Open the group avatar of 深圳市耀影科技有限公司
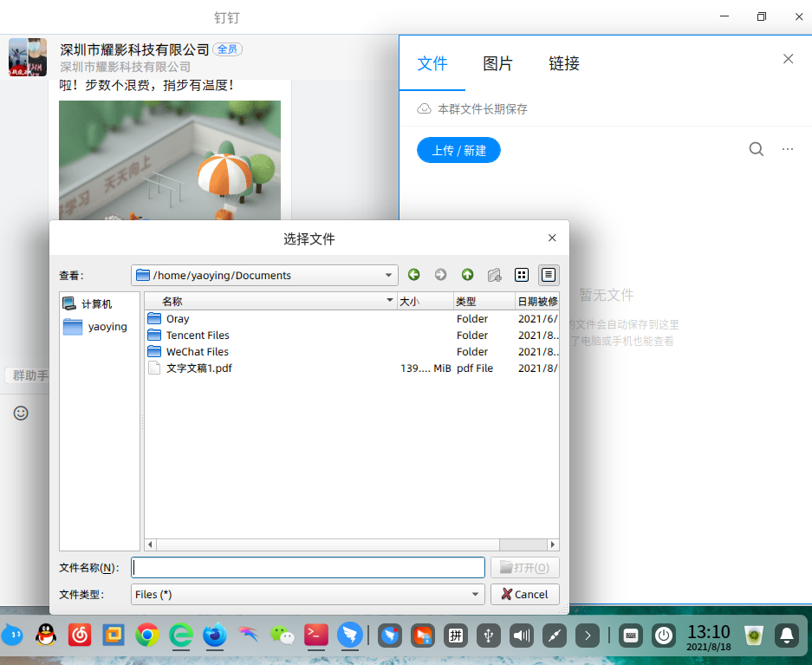The height and width of the screenshot is (665, 812). click(28, 57)
